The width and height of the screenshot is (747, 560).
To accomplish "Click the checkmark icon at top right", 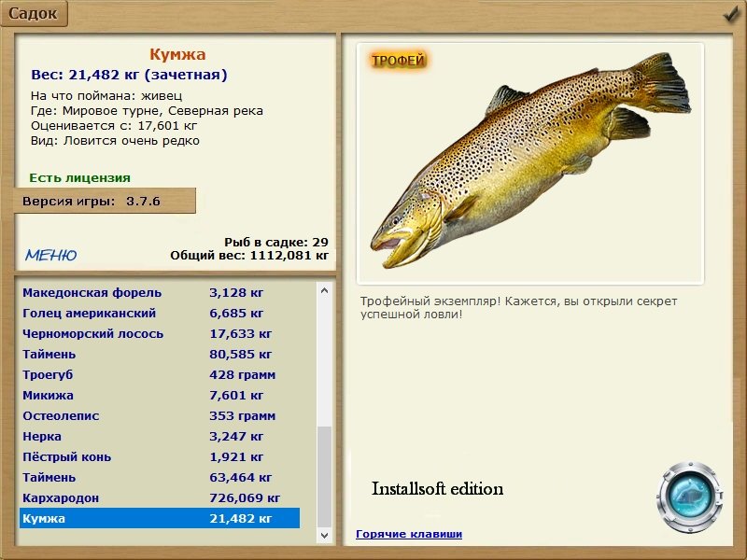I will click(x=731, y=14).
